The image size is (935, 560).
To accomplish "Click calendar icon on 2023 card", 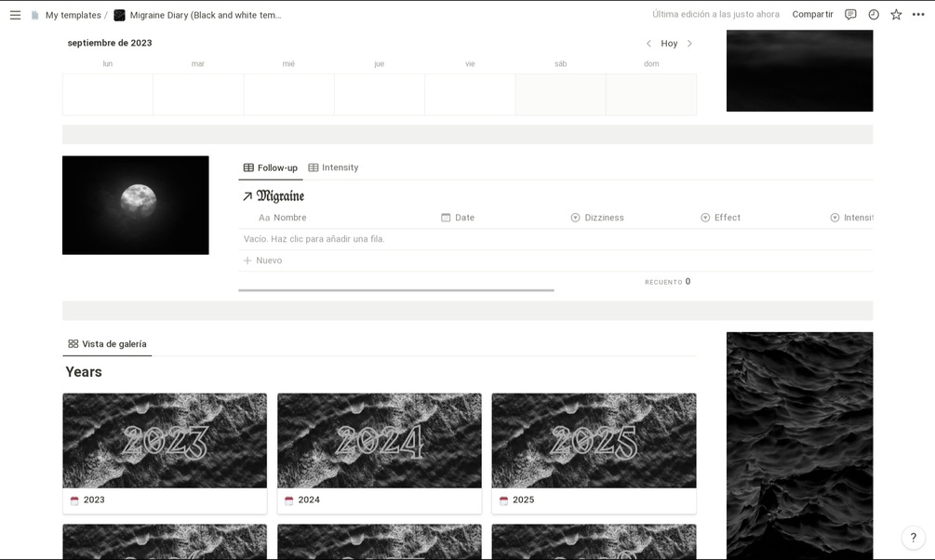I will pos(74,500).
